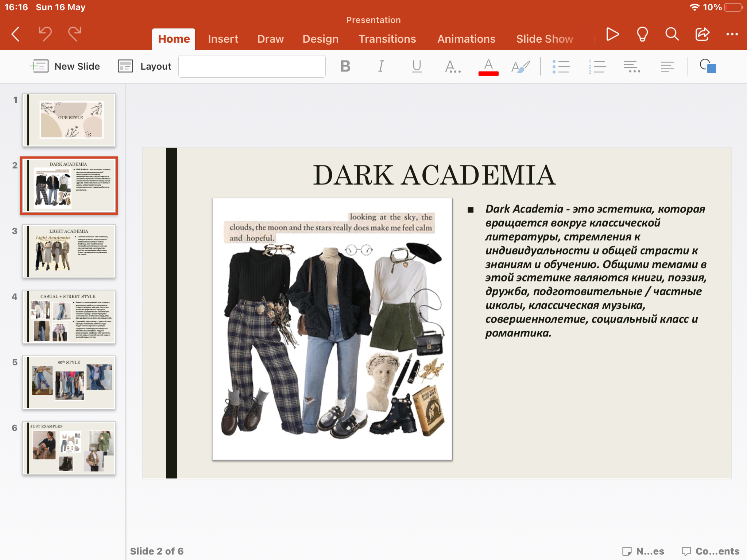
Task: Switch to the Home tab
Action: click(x=174, y=39)
